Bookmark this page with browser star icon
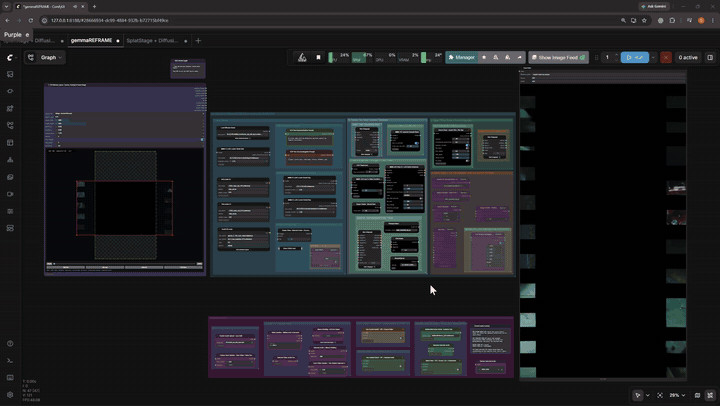This screenshot has width=720, height=406. coord(644,20)
